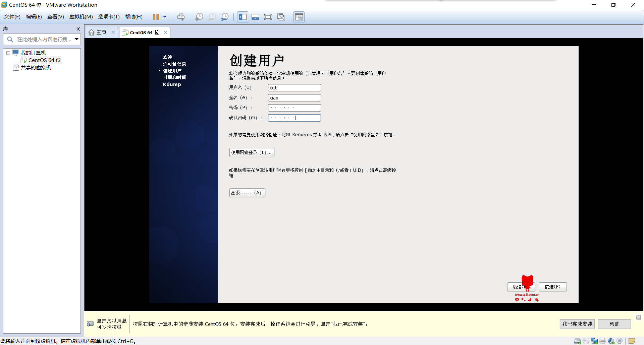Click the home icon on 主页 tab
The height and width of the screenshot is (345, 644).
point(92,32)
